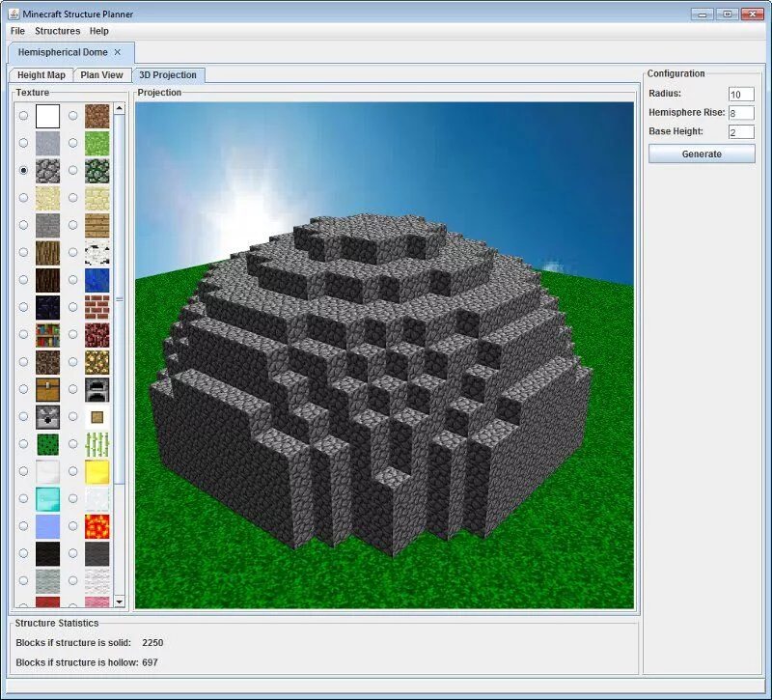Open the File menu
The width and height of the screenshot is (772, 700).
pos(17,31)
